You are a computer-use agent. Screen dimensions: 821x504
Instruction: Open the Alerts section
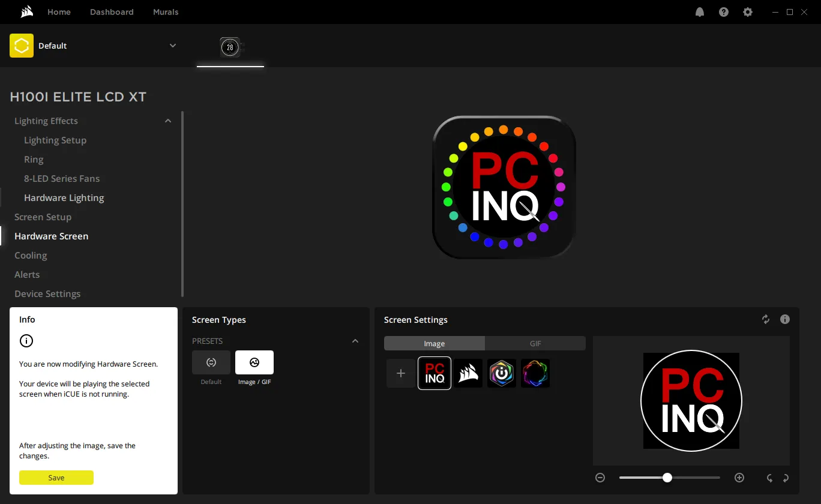(27, 274)
